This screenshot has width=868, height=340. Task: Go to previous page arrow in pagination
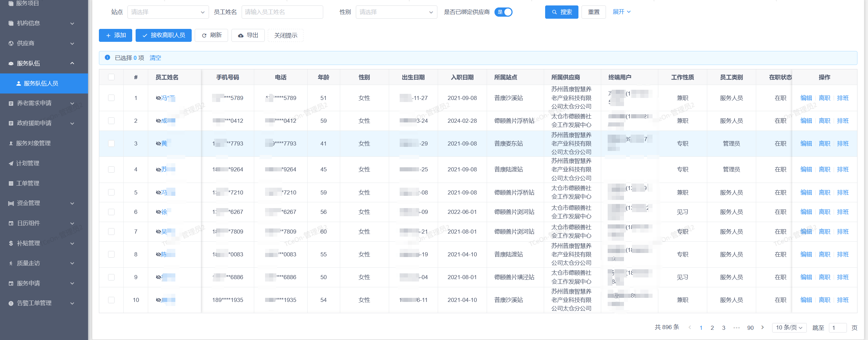click(x=690, y=327)
